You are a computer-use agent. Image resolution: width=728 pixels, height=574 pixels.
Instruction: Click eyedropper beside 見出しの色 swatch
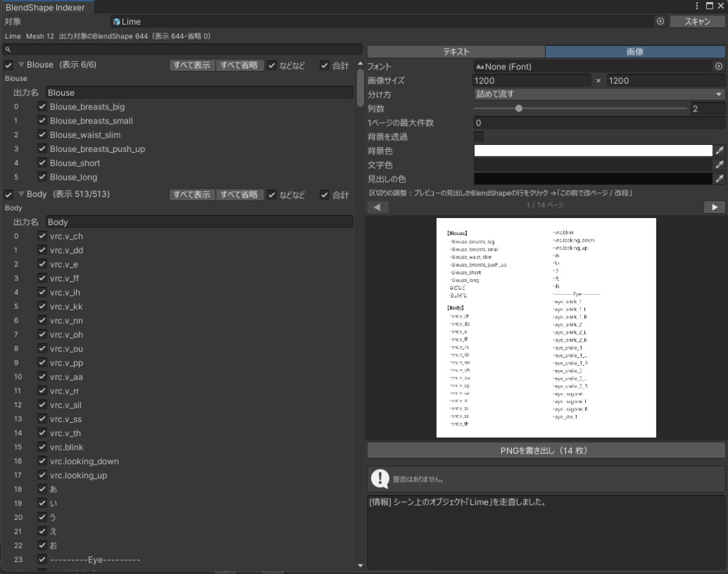click(x=719, y=178)
